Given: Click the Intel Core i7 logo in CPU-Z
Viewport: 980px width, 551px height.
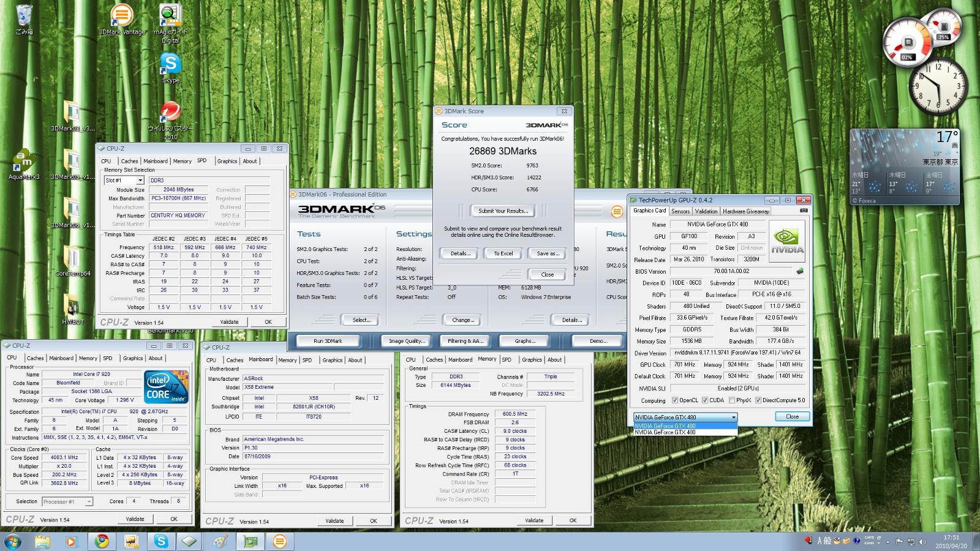Looking at the screenshot, I should (166, 387).
